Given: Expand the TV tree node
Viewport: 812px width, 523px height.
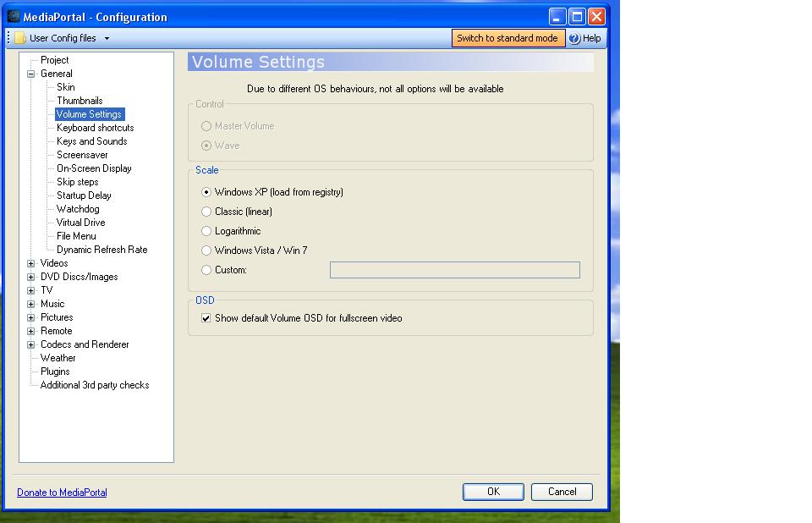Looking at the screenshot, I should (31, 290).
